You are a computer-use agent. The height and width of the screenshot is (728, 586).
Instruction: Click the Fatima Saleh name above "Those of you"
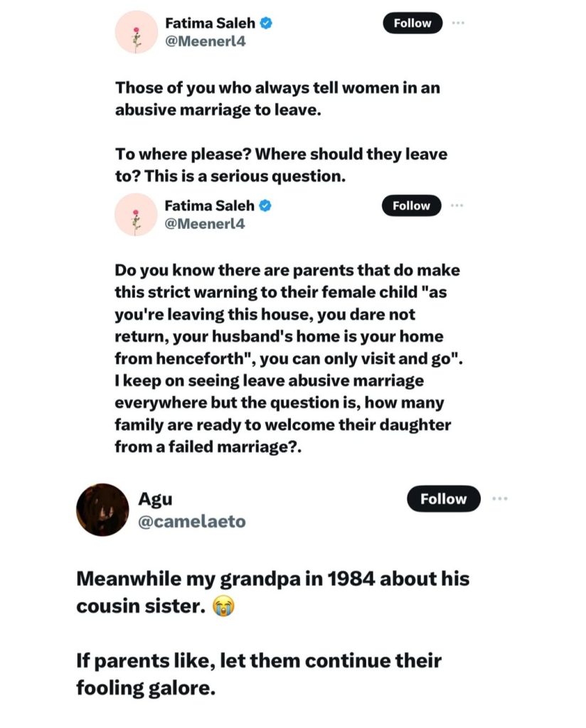(210, 23)
